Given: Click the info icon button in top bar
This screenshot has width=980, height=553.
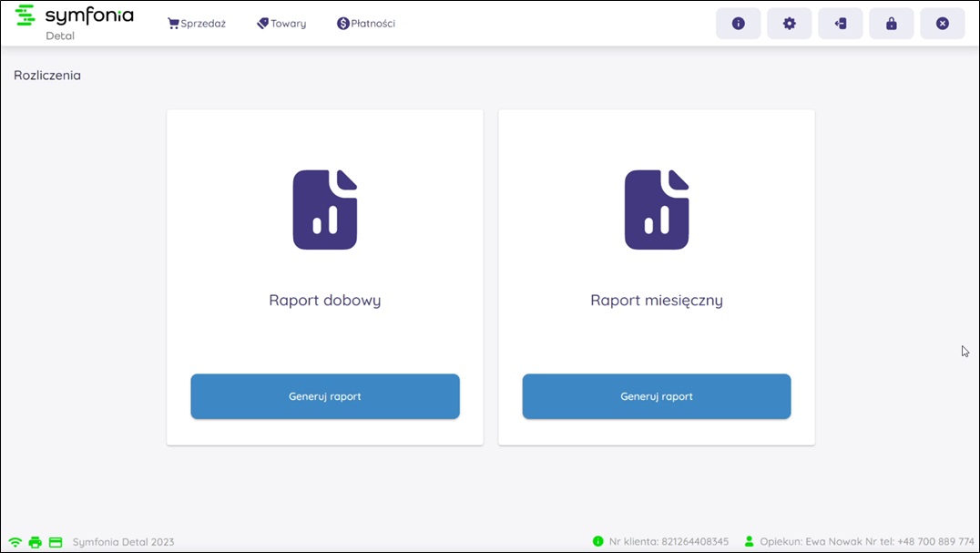Looking at the screenshot, I should 739,24.
